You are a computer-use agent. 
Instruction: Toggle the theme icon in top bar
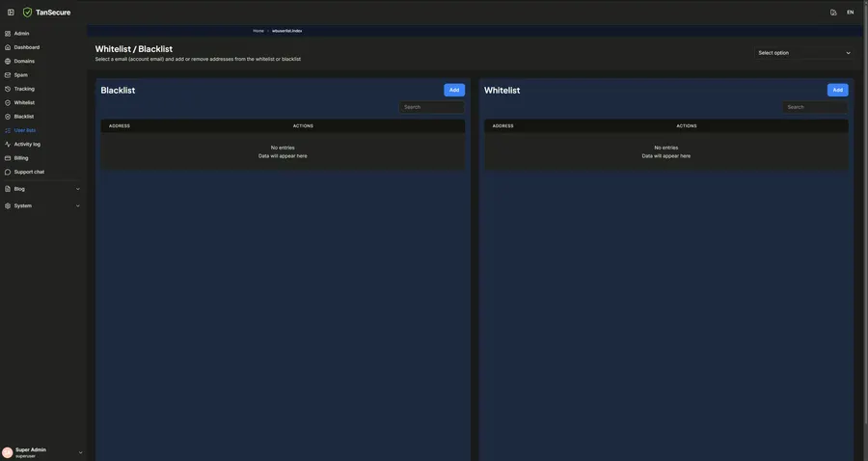833,13
